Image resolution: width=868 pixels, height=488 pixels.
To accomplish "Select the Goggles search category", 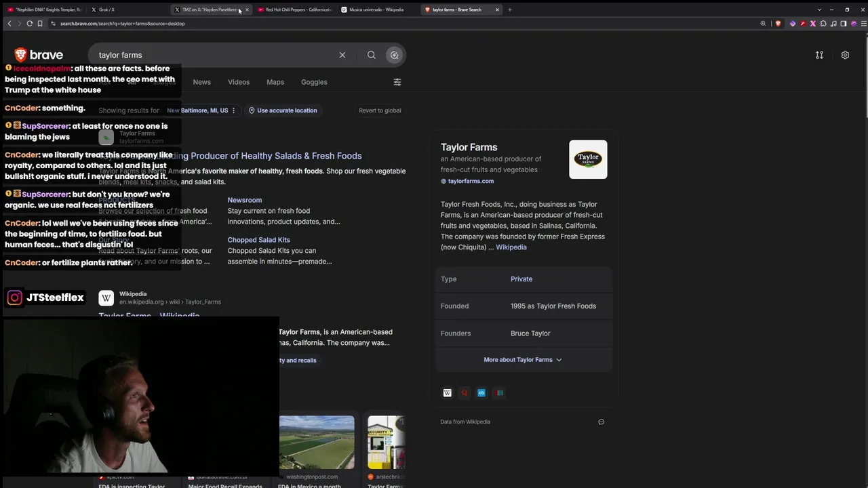I will point(314,82).
